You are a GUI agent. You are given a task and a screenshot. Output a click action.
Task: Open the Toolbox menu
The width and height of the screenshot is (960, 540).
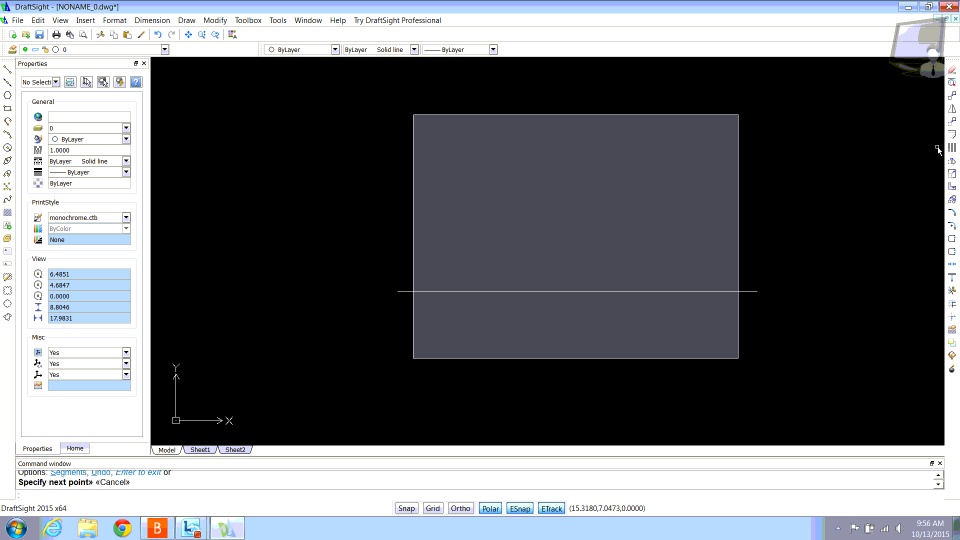pos(248,20)
